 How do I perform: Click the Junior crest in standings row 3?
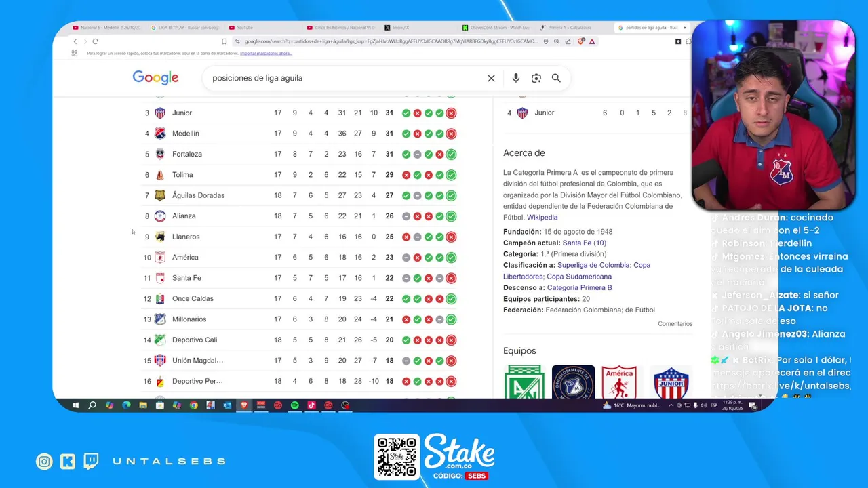click(160, 113)
